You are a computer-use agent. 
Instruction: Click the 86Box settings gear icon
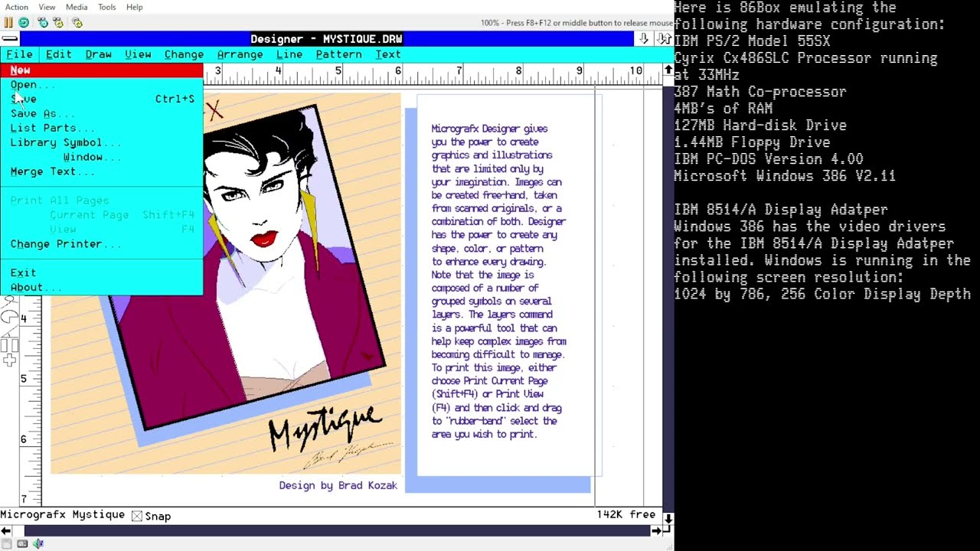point(77,23)
